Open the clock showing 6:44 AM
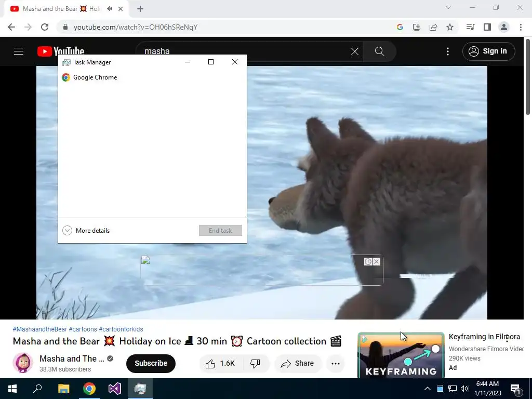 pyautogui.click(x=487, y=389)
